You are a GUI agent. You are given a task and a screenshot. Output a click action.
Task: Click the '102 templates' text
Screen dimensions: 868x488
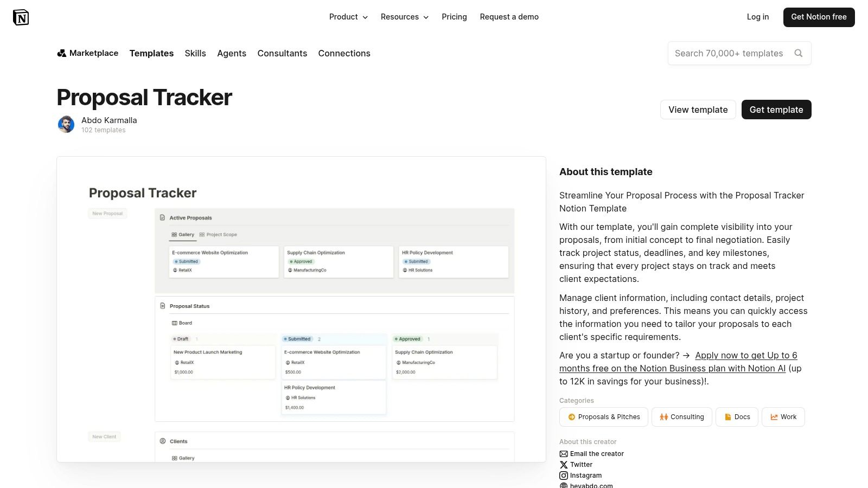point(104,130)
